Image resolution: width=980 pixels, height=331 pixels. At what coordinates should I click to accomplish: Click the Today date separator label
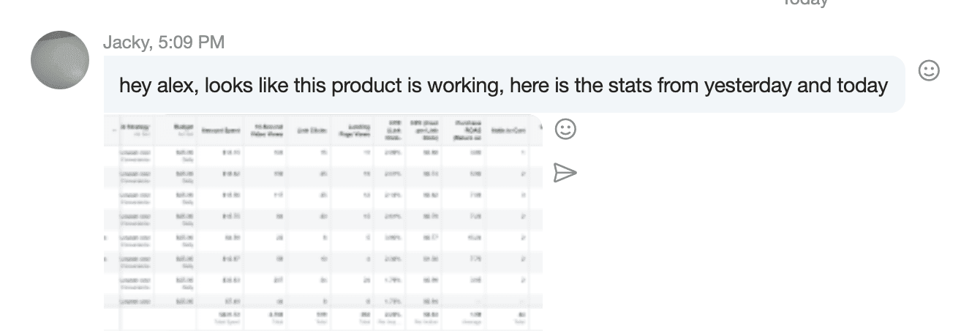tap(805, 2)
